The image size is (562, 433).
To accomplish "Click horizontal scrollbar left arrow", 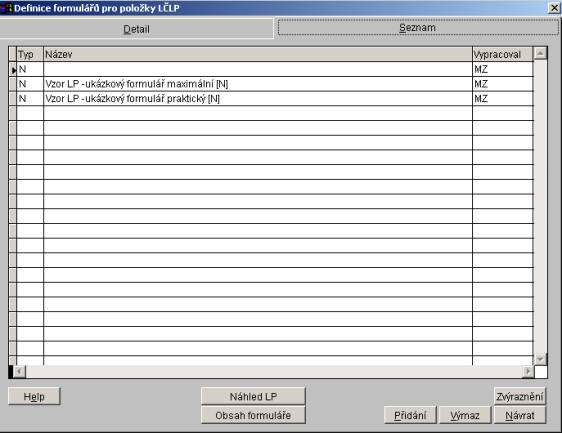I will point(19,371).
